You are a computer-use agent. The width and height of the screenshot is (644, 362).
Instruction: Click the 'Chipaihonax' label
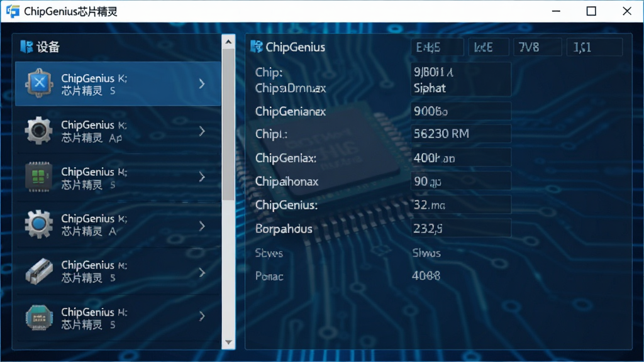pos(287,182)
